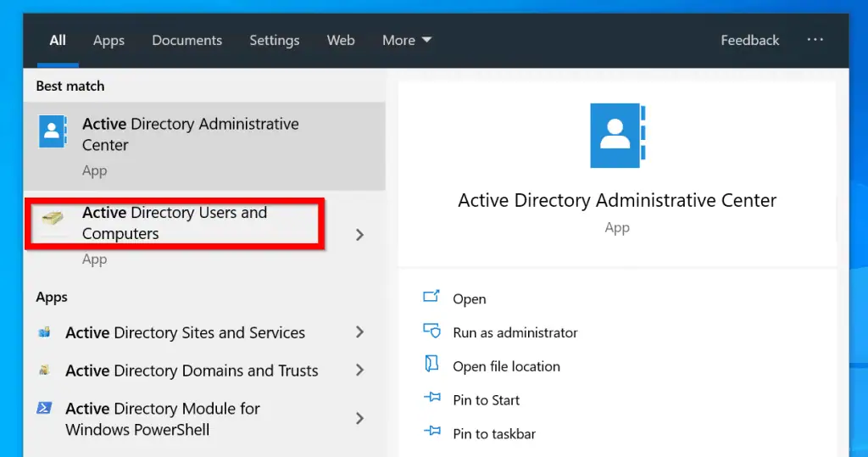Click the Run as administrator shield icon

(431, 332)
